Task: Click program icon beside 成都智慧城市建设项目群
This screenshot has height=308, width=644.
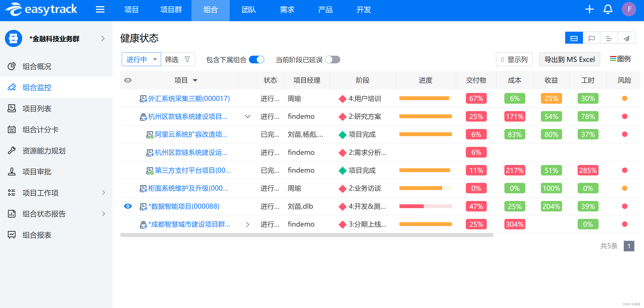Action: coord(143,224)
